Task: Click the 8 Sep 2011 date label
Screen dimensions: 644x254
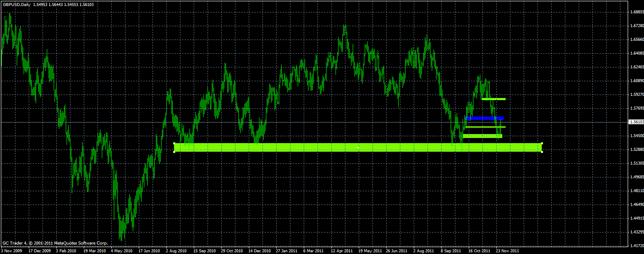Action: point(451,251)
